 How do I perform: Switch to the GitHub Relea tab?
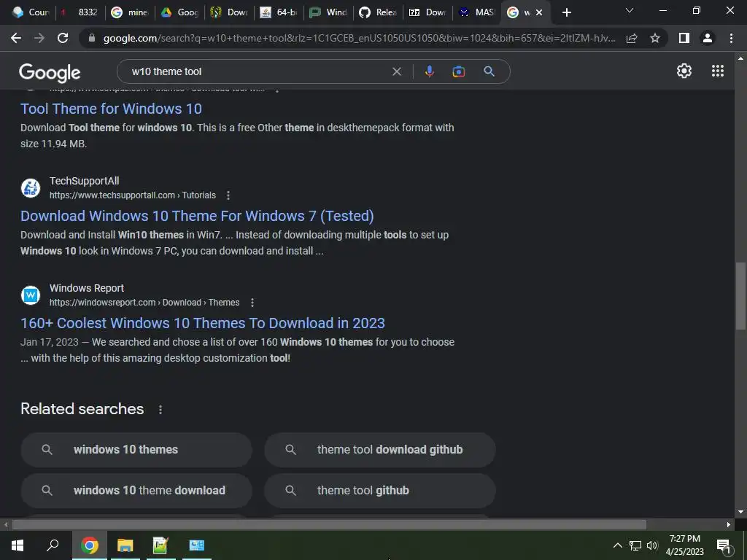click(x=379, y=12)
